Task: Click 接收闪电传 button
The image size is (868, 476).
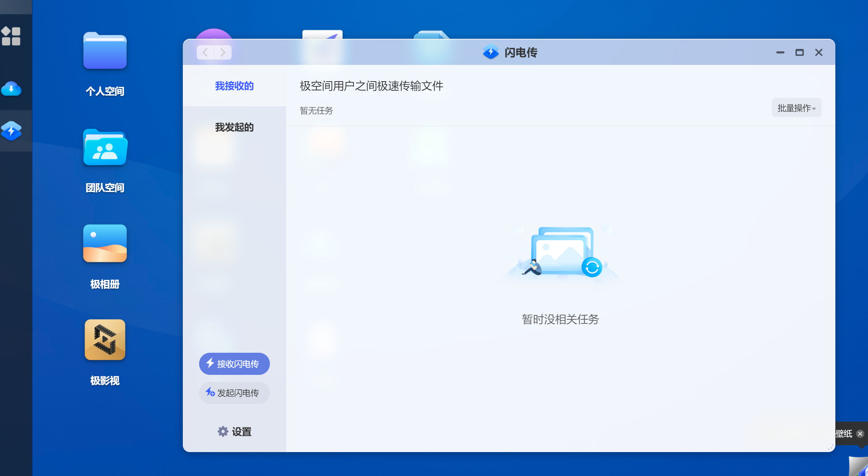Action: [234, 364]
